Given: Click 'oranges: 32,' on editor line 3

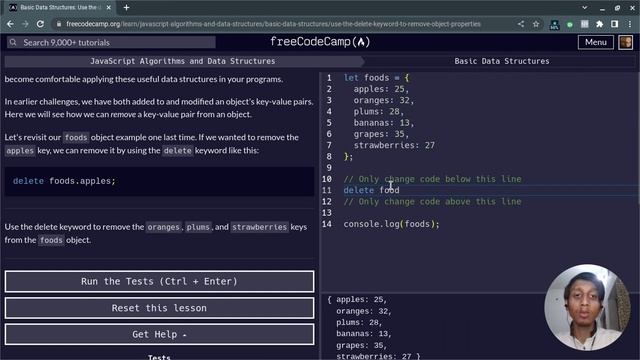Looking at the screenshot, I should 384,100.
